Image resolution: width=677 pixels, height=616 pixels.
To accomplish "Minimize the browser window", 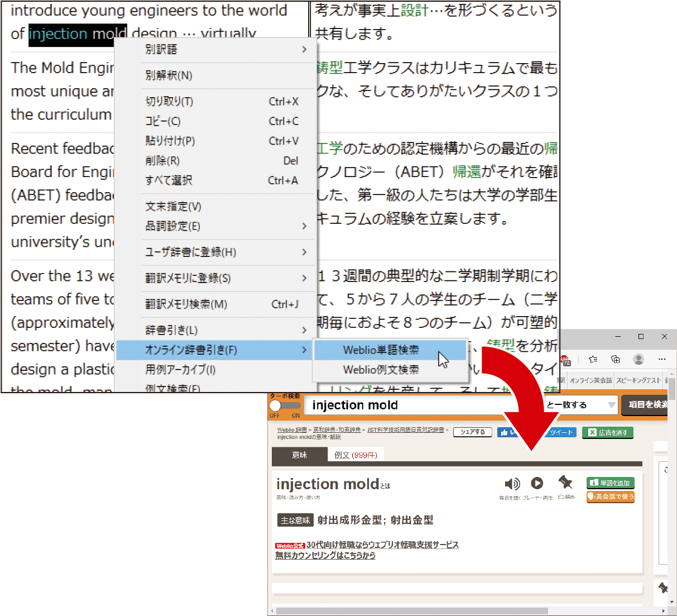I will [618, 336].
